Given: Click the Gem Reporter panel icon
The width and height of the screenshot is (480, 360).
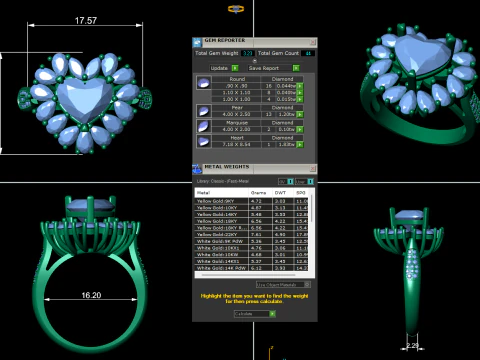Looking at the screenshot, I should [197, 42].
